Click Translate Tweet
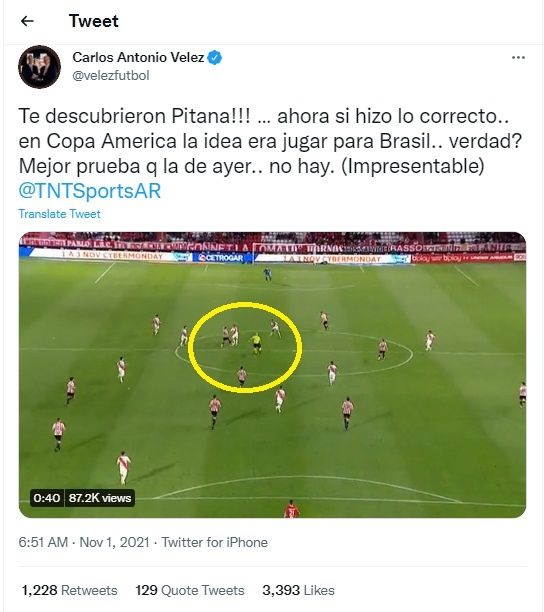 59,214
